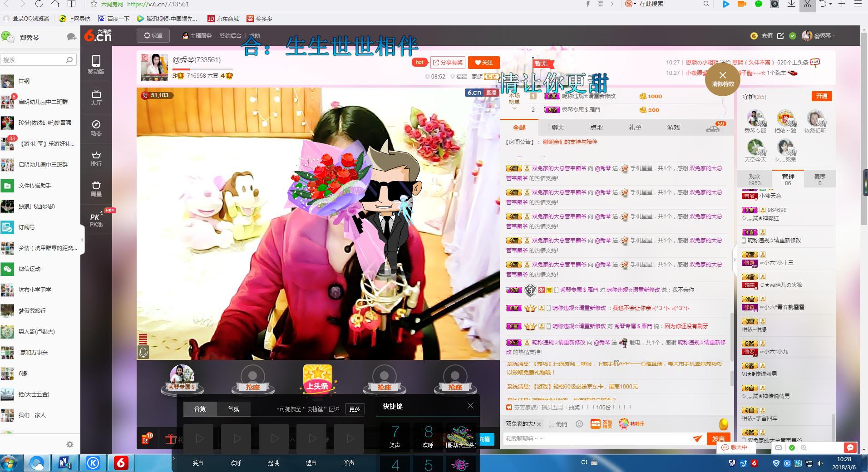Collapse the side panel arrow beside chat
868x472 pixels.
pyautogui.click(x=734, y=260)
